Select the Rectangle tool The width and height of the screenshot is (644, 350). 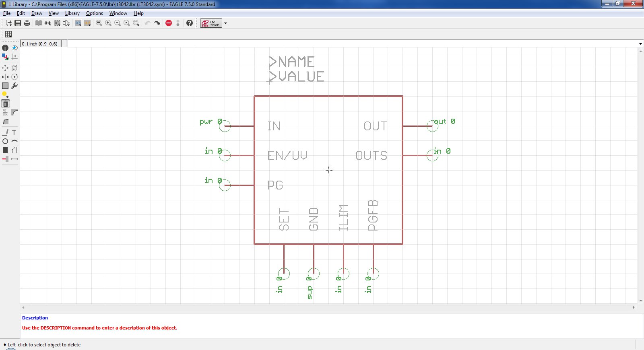5,150
